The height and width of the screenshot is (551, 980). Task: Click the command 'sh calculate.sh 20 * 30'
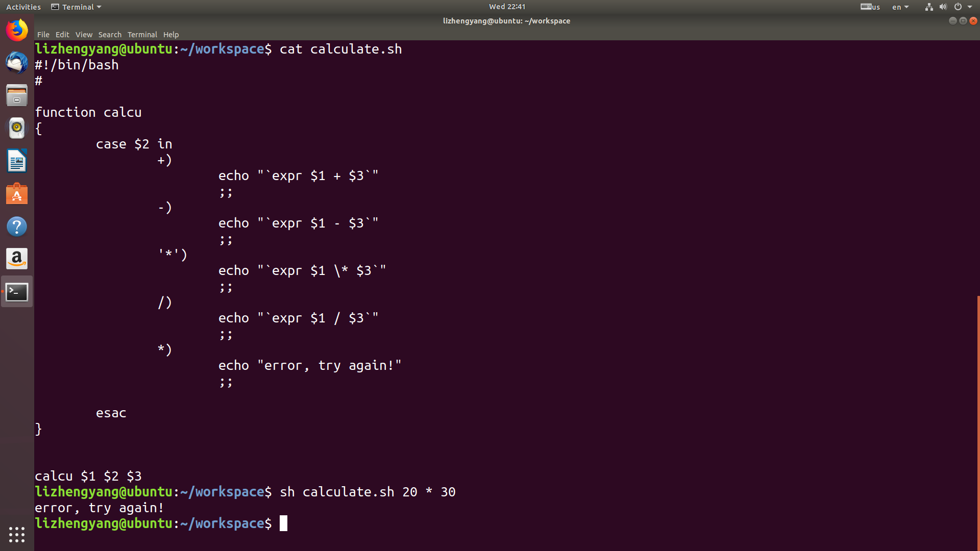367,492
